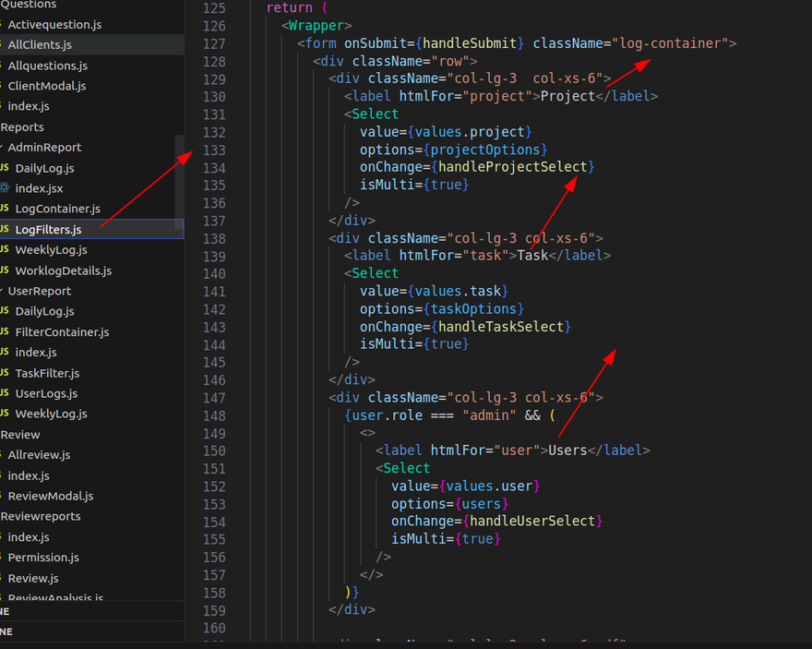
Task: Click line number 147 in the gutter
Action: (x=213, y=398)
